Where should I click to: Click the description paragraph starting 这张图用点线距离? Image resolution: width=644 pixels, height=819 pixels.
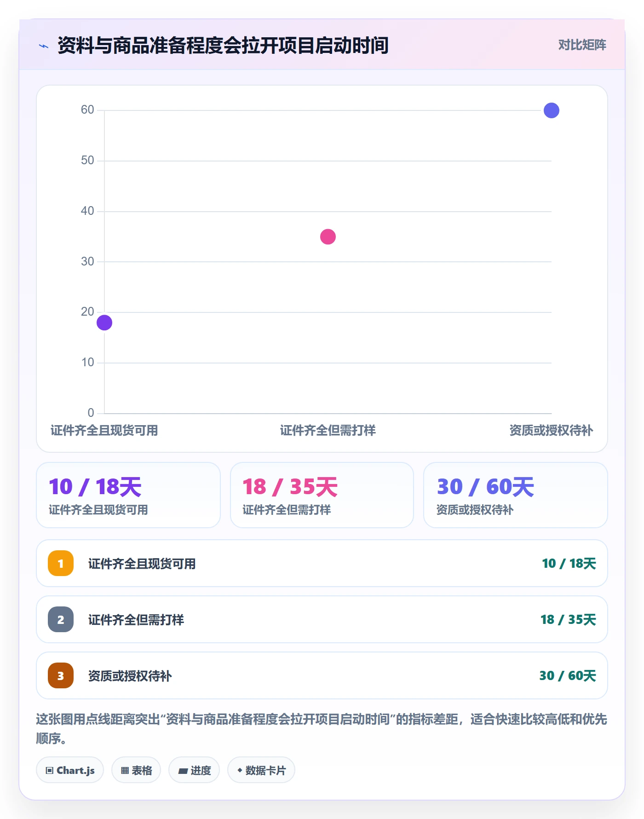tap(322, 729)
